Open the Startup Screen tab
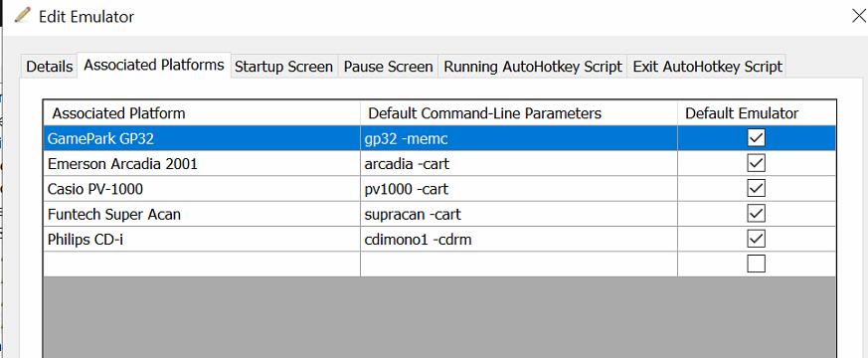The image size is (868, 358). tap(283, 67)
